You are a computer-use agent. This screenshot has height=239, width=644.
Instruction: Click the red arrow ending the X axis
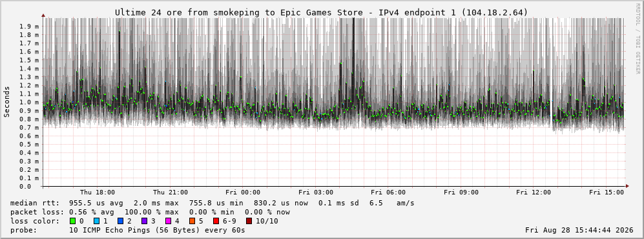pos(627,186)
